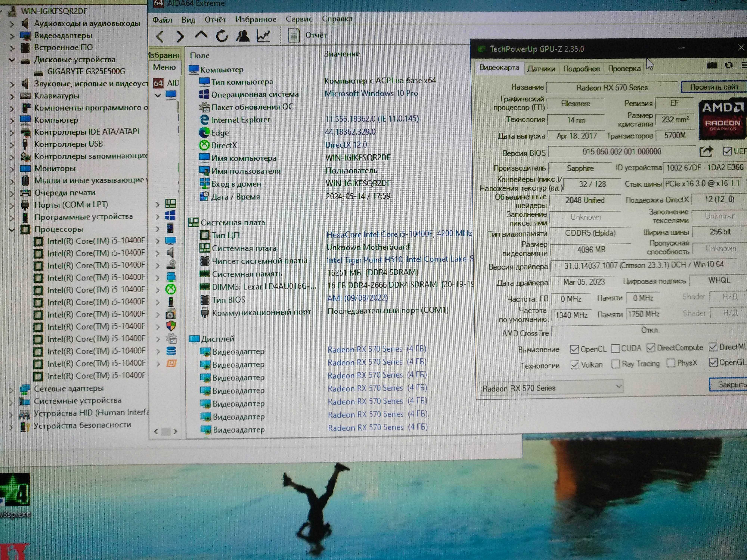Collapse Процессоры node in Device Manager

click(x=12, y=230)
